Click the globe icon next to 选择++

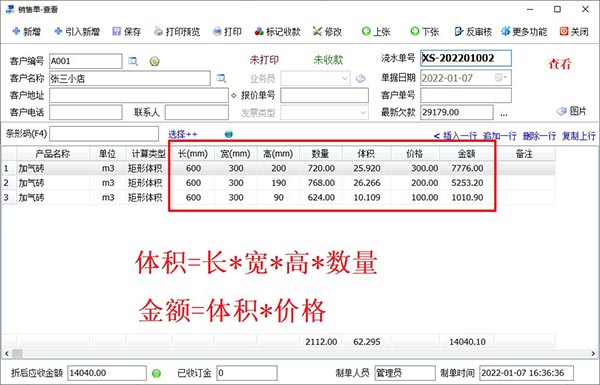(228, 134)
